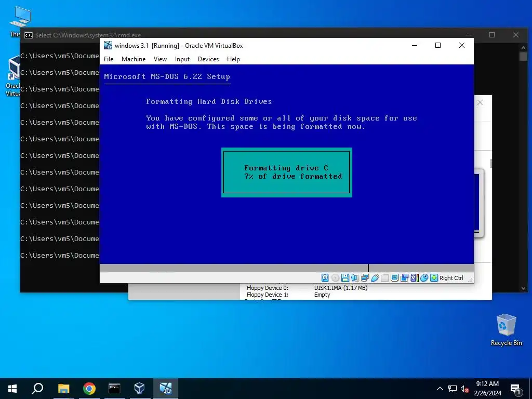Click the mouse integration status icon
This screenshot has height=399, width=532.
click(x=424, y=278)
